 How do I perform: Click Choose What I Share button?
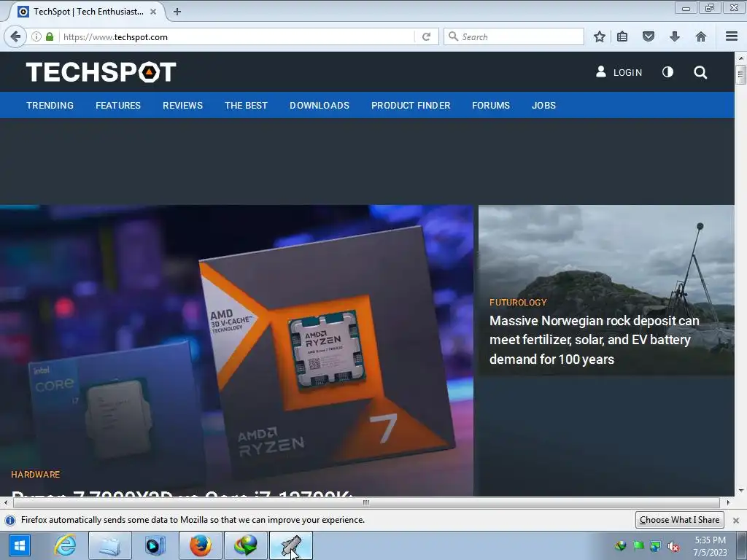(679, 519)
